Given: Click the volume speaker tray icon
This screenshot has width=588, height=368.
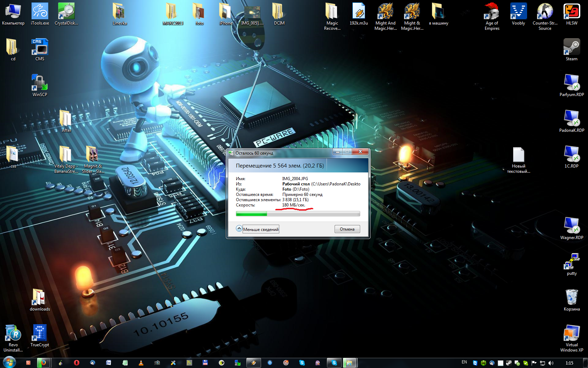Looking at the screenshot, I should [x=551, y=363].
